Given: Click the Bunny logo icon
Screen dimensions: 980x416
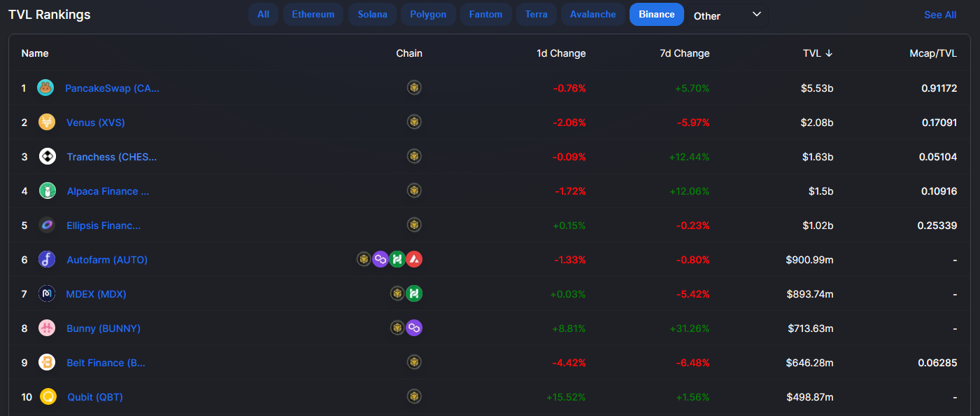Looking at the screenshot, I should click(x=47, y=328).
